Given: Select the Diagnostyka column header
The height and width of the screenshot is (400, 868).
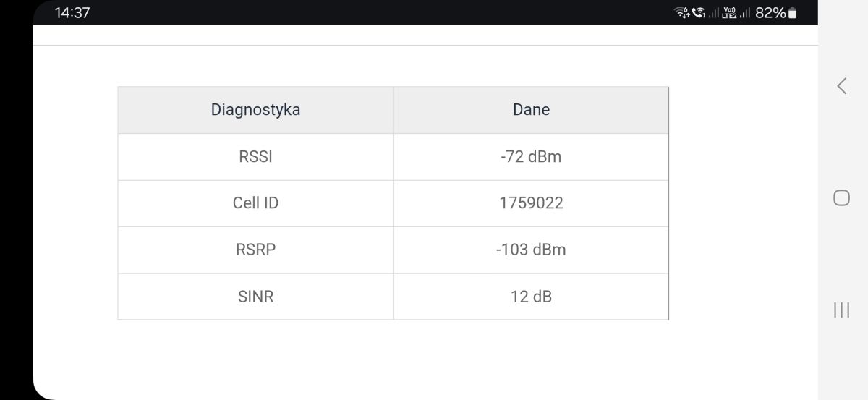Looking at the screenshot, I should click(255, 110).
